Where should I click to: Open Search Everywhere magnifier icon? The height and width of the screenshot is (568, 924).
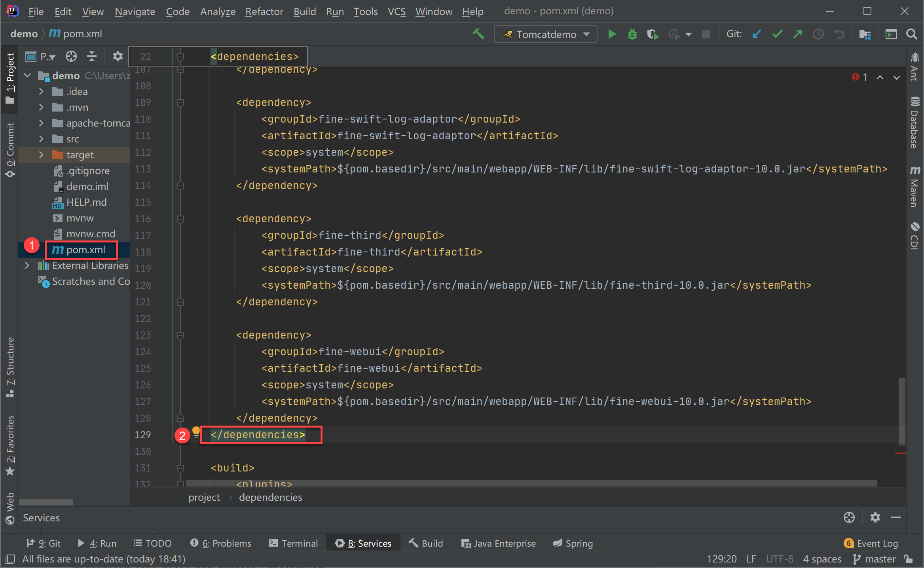coord(911,34)
